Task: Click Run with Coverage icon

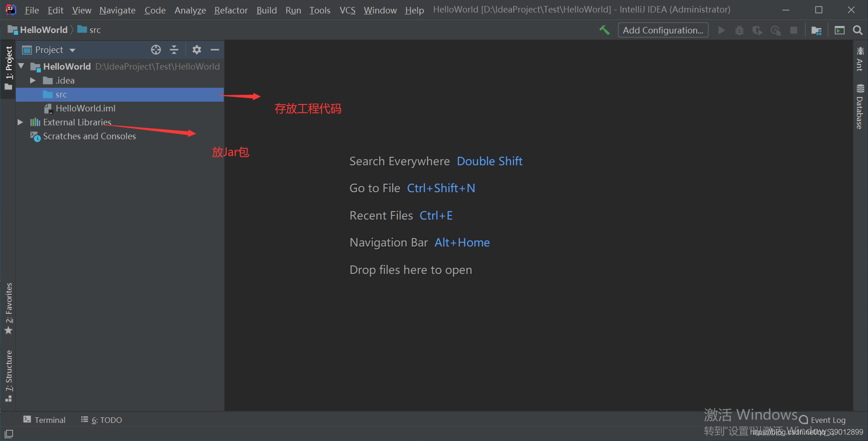Action: [758, 30]
